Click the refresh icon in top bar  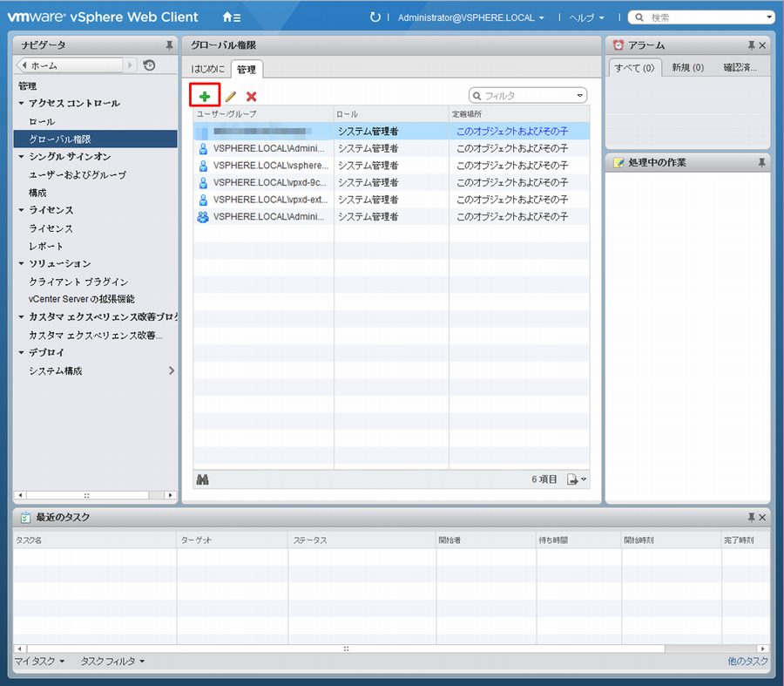pos(375,17)
